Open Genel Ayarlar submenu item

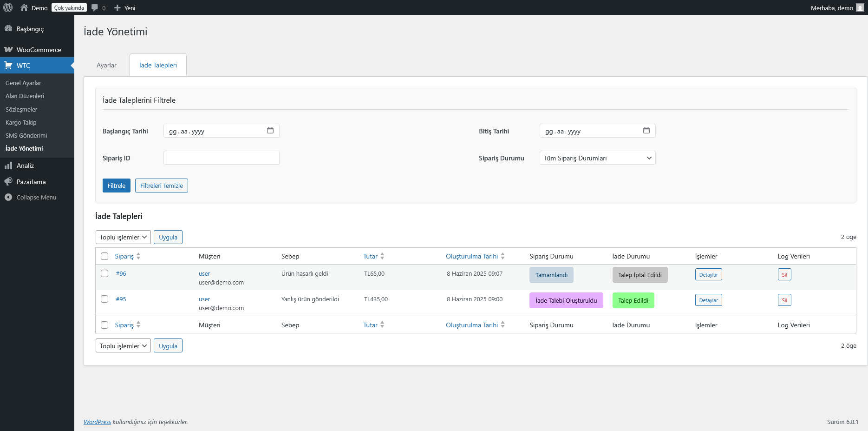coord(23,83)
